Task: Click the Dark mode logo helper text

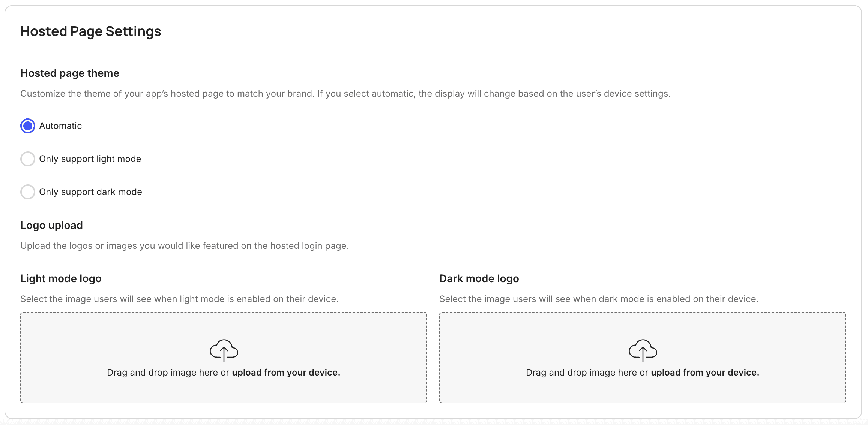Action: coord(598,299)
